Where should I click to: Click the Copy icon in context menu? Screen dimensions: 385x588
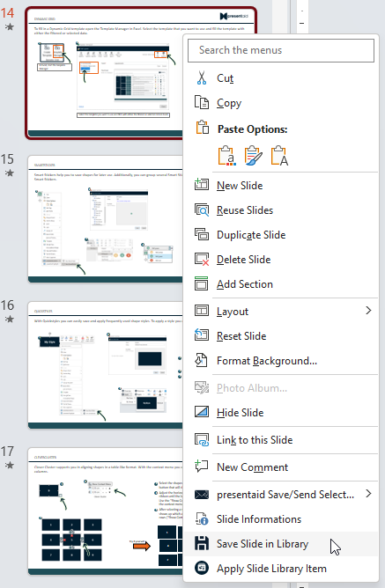[x=202, y=102]
